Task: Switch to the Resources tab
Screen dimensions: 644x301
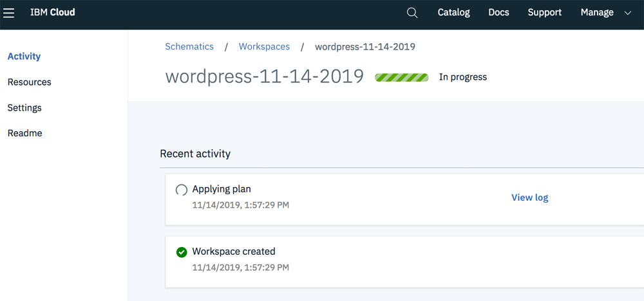Action: point(29,82)
